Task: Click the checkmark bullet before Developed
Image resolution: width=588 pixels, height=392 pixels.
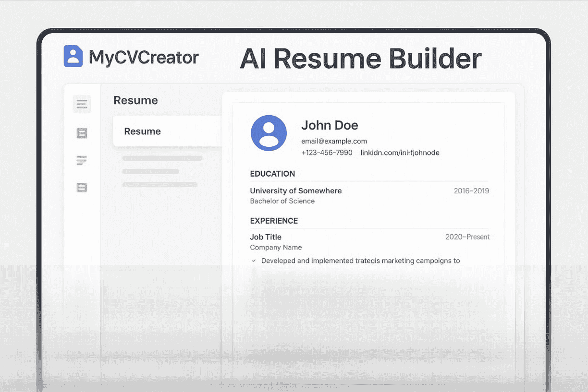Action: click(x=254, y=261)
